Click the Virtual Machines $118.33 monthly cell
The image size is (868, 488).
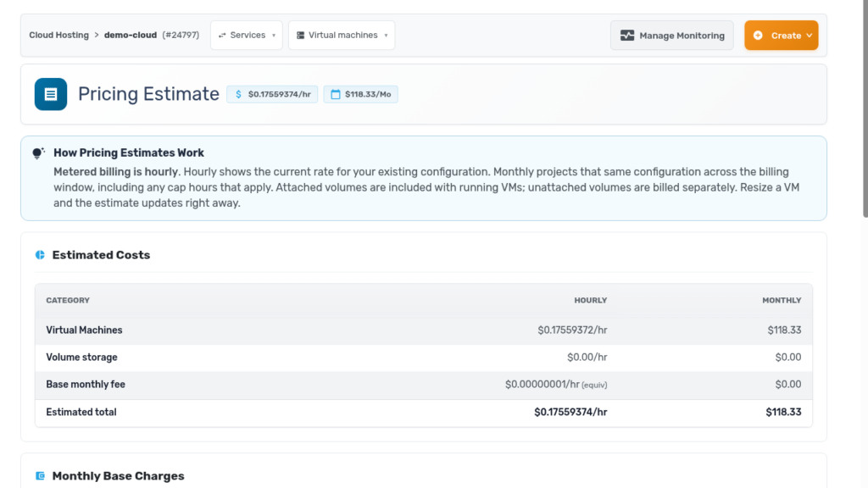pyautogui.click(x=784, y=330)
